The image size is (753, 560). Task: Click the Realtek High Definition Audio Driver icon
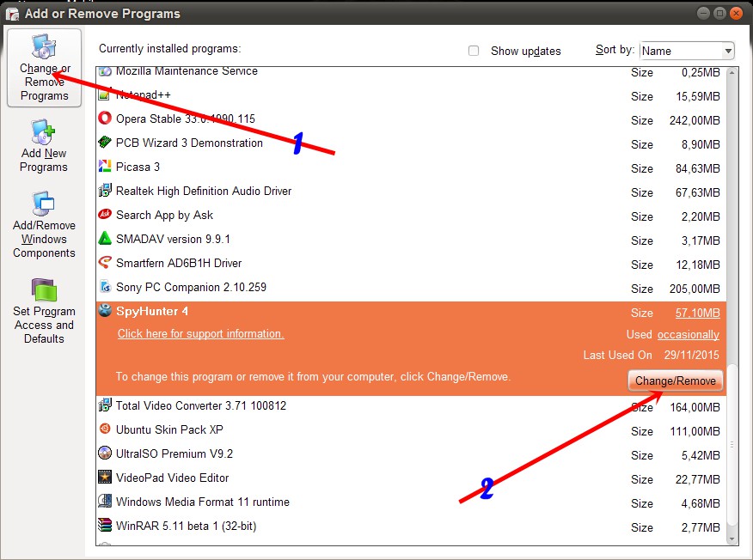coord(105,190)
